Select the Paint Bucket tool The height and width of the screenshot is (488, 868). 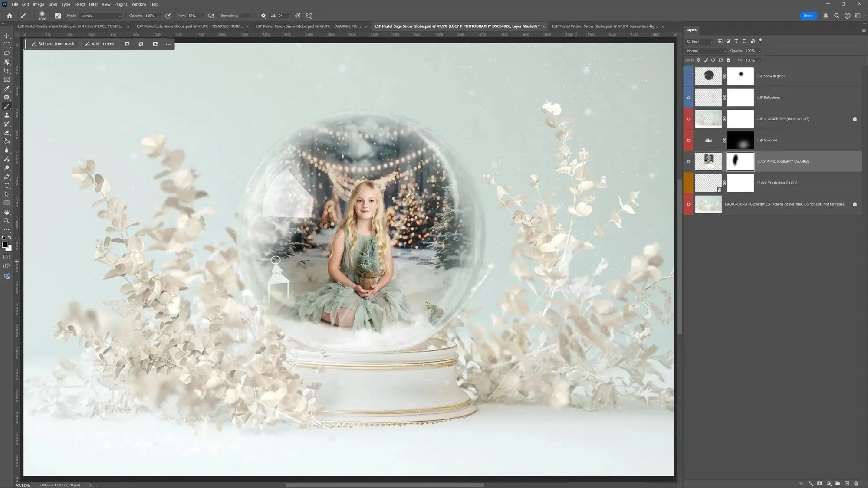pos(7,141)
